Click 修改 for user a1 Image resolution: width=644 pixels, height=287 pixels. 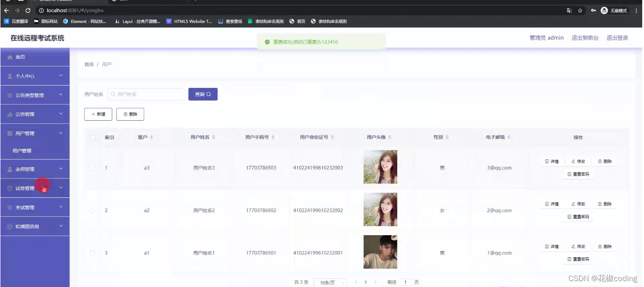coord(578,246)
